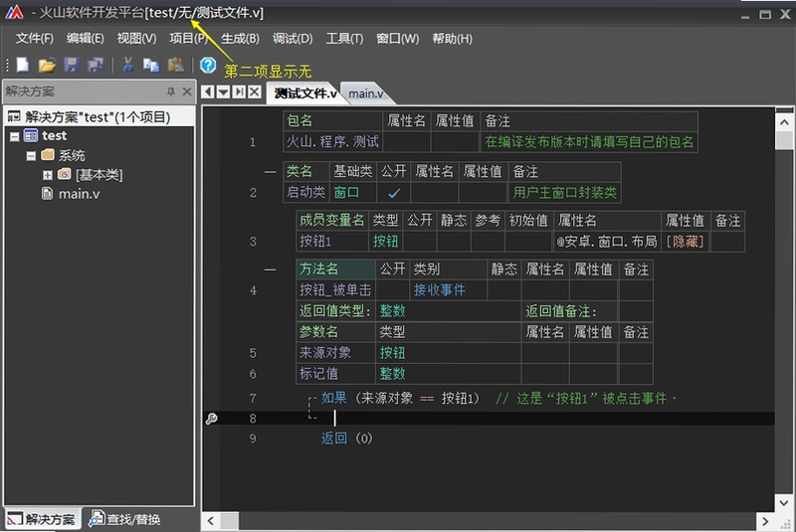Screen dimensions: 796x532
Task: Switch to 查找/替换 bottom tab
Action: click(x=125, y=519)
